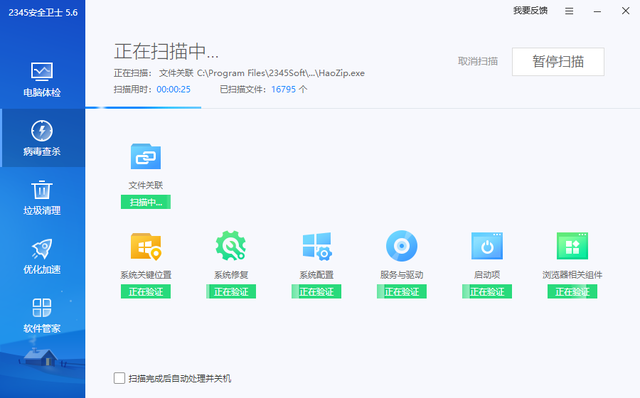Select the 系统修复 wrench gear icon
640x398 pixels.
(x=231, y=246)
